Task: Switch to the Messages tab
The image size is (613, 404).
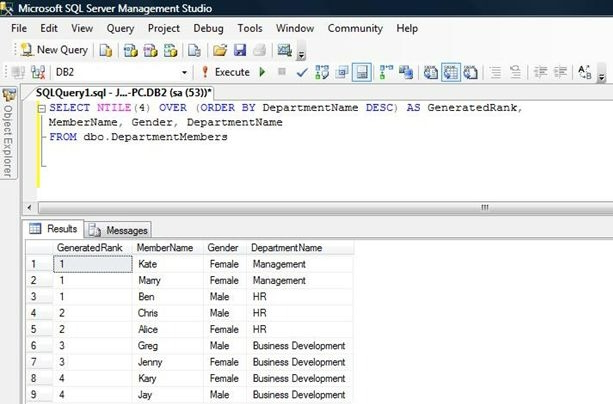Action: 118,230
